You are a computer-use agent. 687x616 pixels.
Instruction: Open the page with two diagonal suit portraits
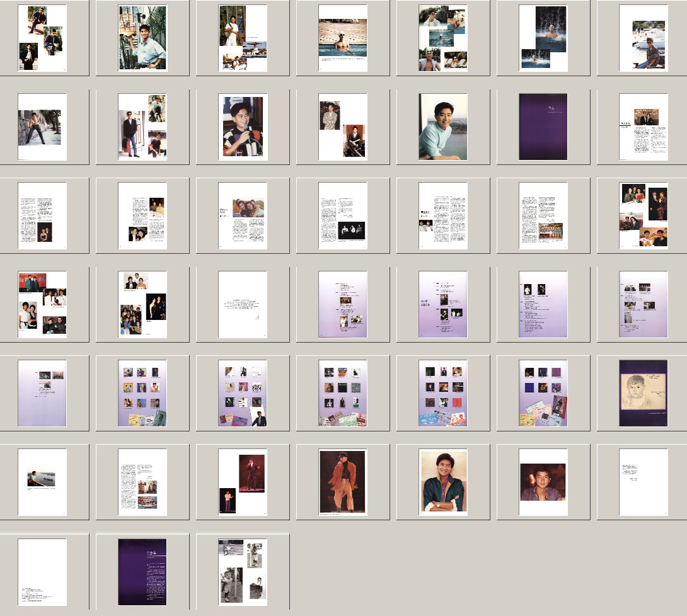(x=343, y=127)
